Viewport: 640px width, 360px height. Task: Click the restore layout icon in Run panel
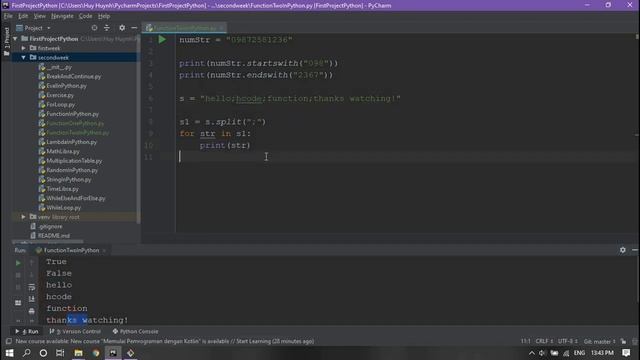[18, 303]
